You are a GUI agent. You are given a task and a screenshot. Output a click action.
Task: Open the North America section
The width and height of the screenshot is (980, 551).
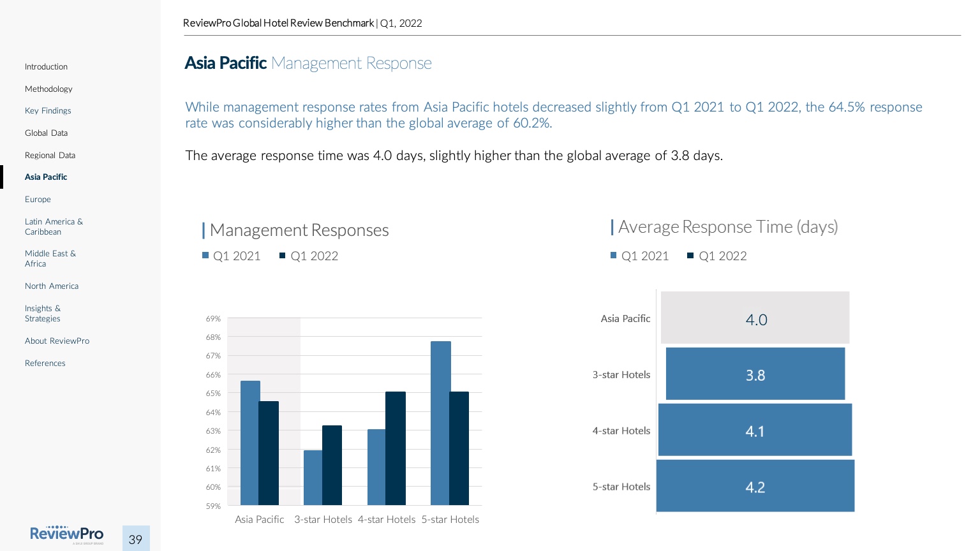52,286
